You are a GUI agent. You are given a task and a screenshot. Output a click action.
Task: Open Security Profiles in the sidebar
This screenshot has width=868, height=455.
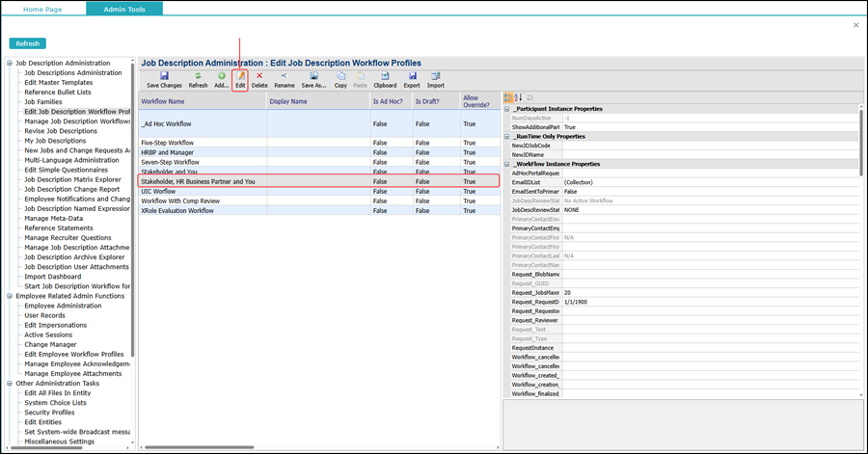[x=49, y=413]
